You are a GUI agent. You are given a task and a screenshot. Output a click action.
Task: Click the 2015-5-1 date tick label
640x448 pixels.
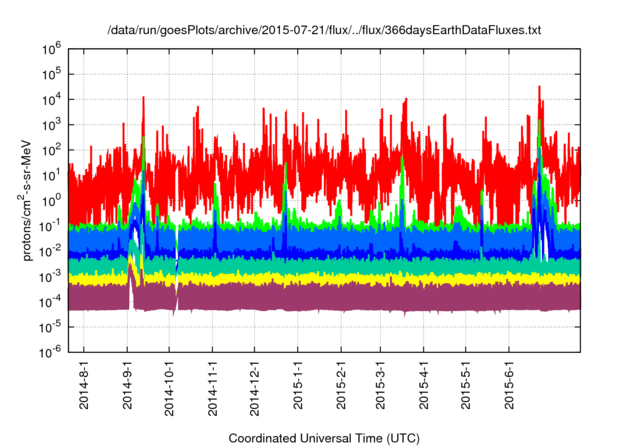coord(466,386)
